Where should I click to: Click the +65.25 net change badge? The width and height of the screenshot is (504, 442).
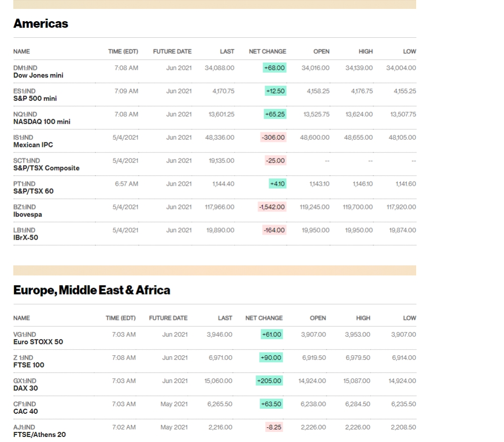(275, 114)
